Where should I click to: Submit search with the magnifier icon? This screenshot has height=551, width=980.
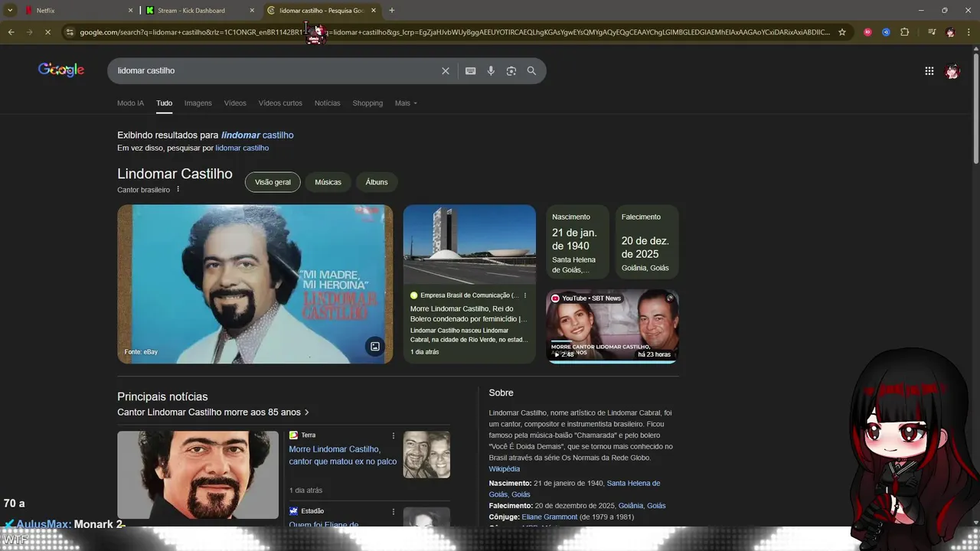pos(531,70)
